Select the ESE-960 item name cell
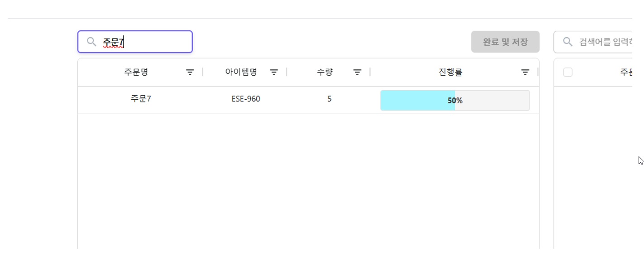The image size is (644, 266). (246, 99)
